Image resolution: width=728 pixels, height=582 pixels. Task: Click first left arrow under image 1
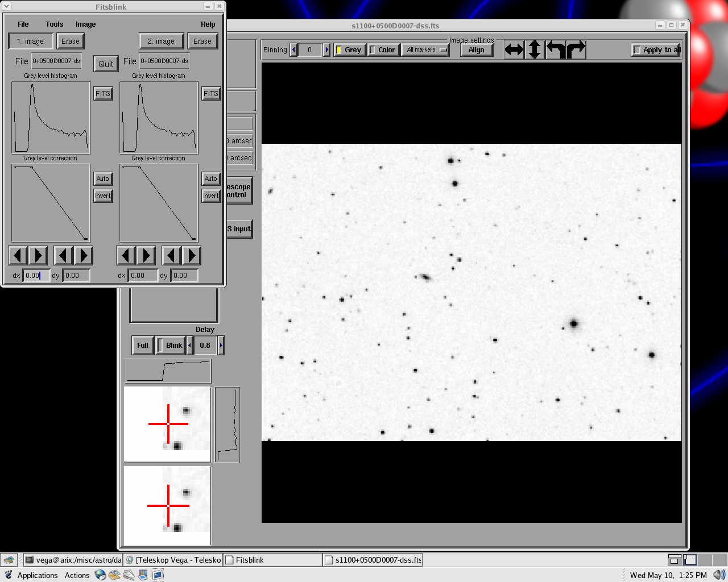point(18,256)
